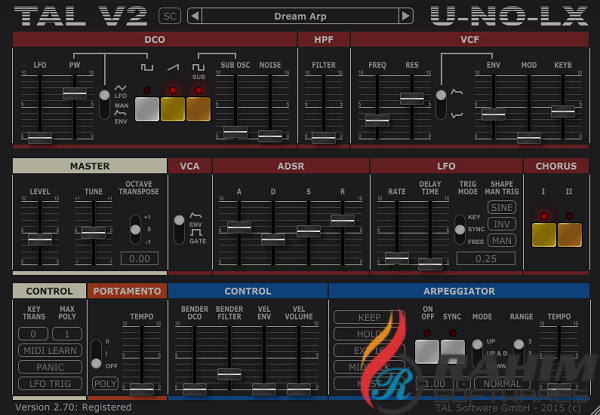600x415 pixels.
Task: Click the VEL VOLUME slider handle
Action: coord(298,389)
